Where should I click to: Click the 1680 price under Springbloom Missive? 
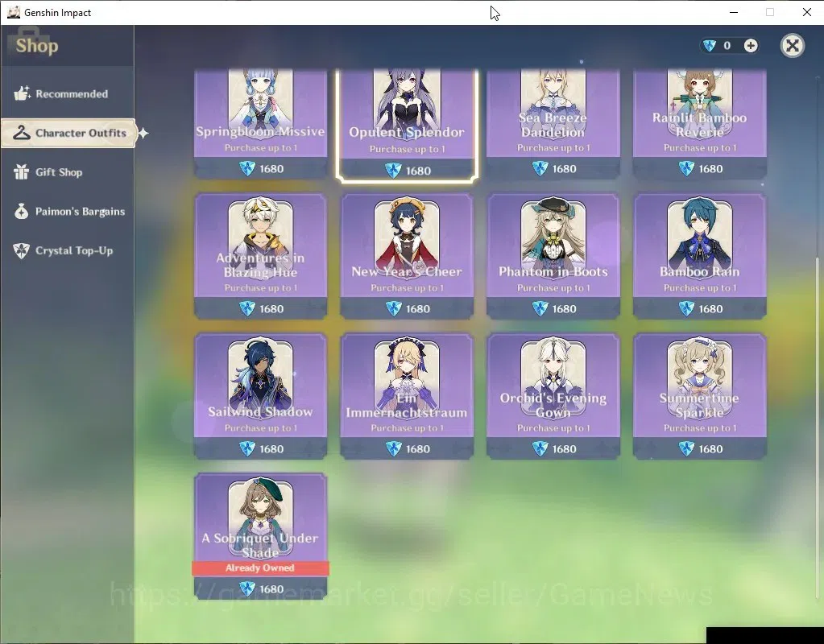(x=271, y=168)
